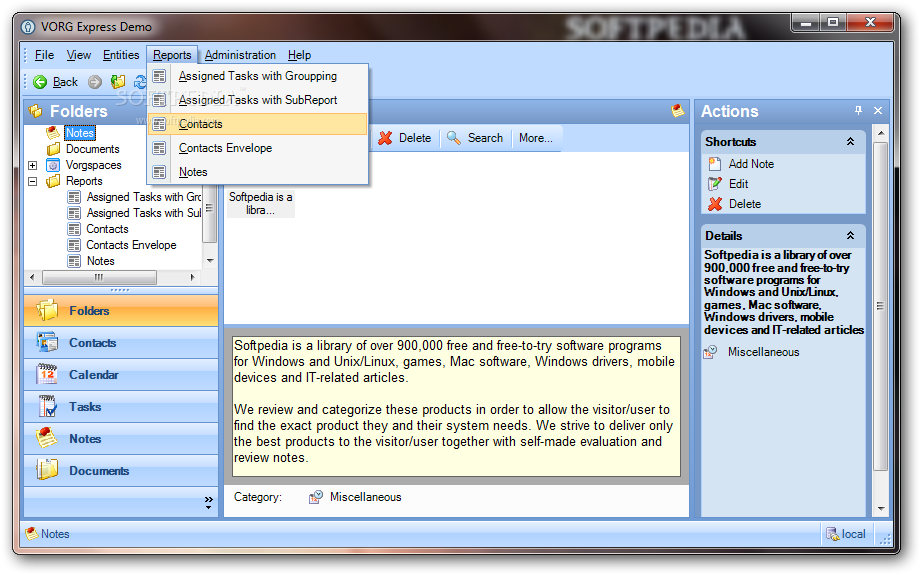Click the Category Miscellaneous icon

pyautogui.click(x=315, y=497)
